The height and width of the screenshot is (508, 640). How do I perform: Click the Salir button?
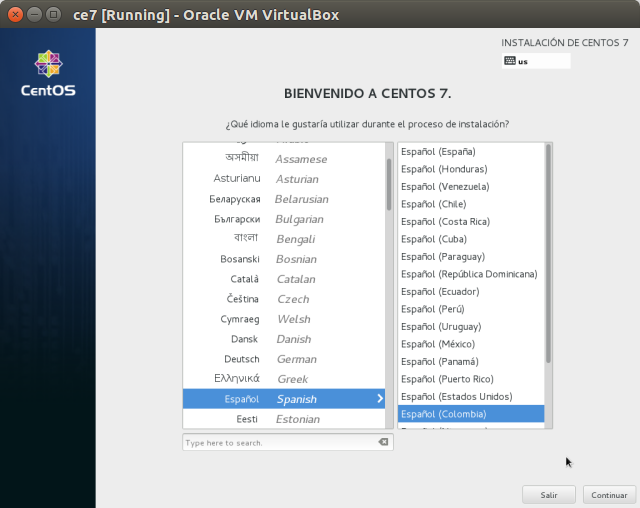point(549,495)
